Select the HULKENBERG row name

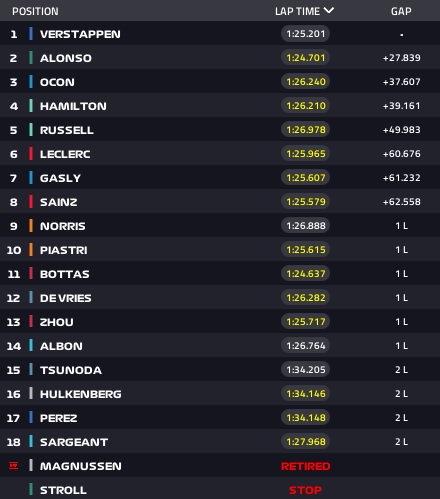(x=81, y=394)
